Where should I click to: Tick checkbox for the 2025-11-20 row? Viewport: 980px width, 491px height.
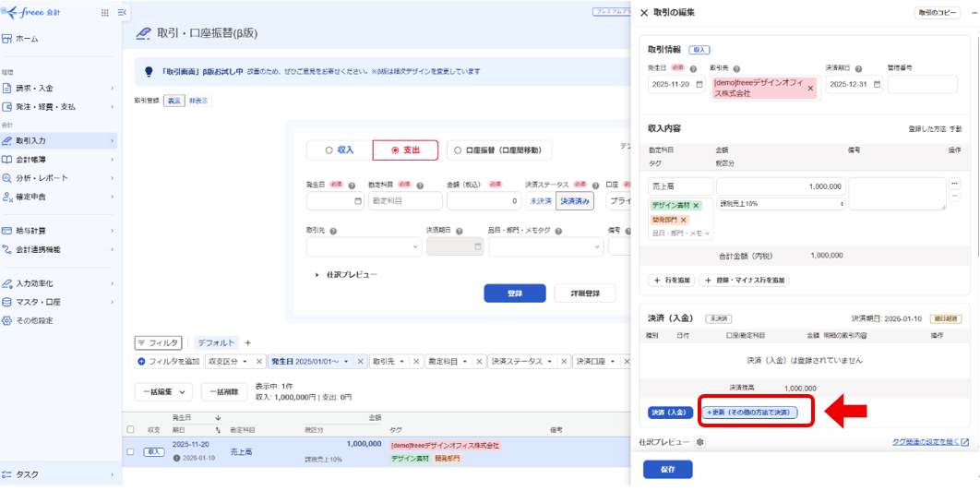[131, 451]
